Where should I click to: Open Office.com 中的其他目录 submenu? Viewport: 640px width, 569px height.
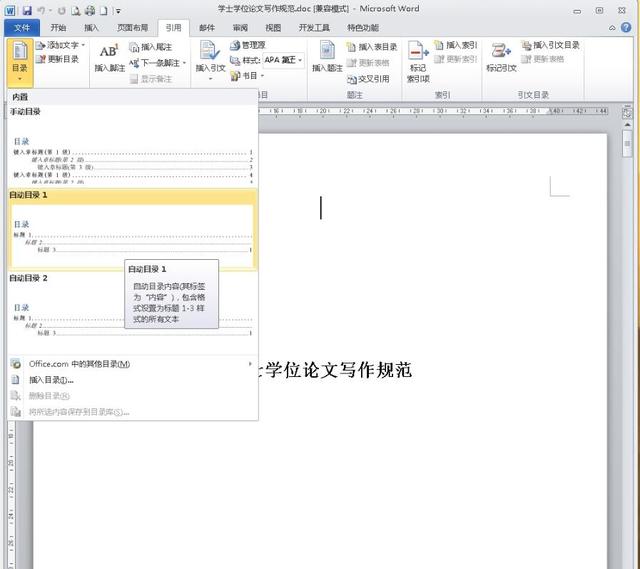coord(132,364)
